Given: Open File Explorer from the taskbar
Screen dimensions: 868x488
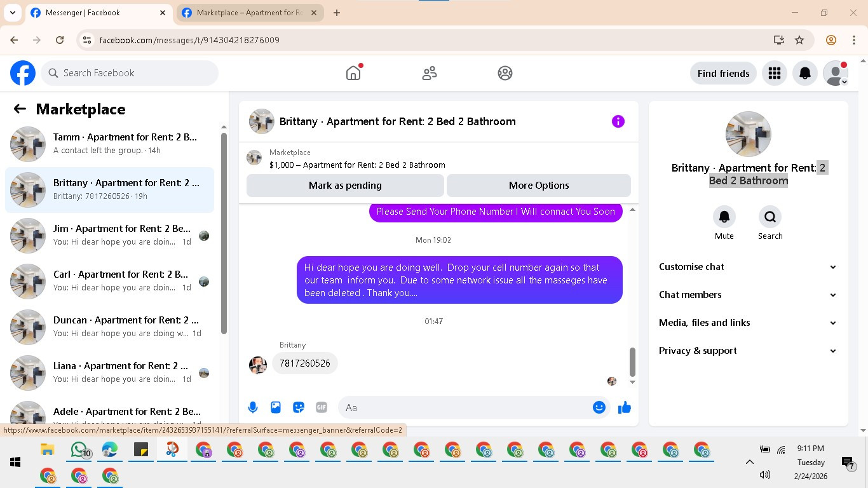Looking at the screenshot, I should click(x=48, y=450).
